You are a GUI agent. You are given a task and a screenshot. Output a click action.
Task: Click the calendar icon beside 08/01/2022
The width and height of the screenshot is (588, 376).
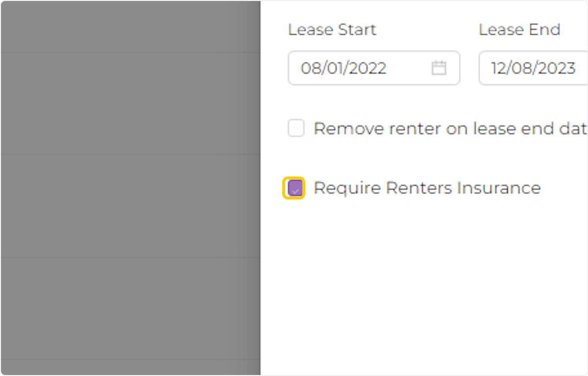(x=440, y=68)
